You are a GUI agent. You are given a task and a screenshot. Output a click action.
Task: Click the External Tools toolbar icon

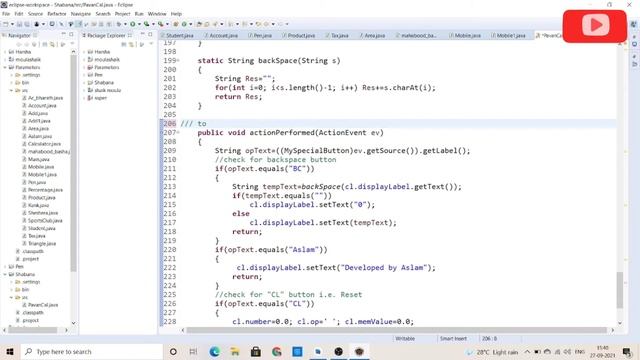[x=161, y=24]
